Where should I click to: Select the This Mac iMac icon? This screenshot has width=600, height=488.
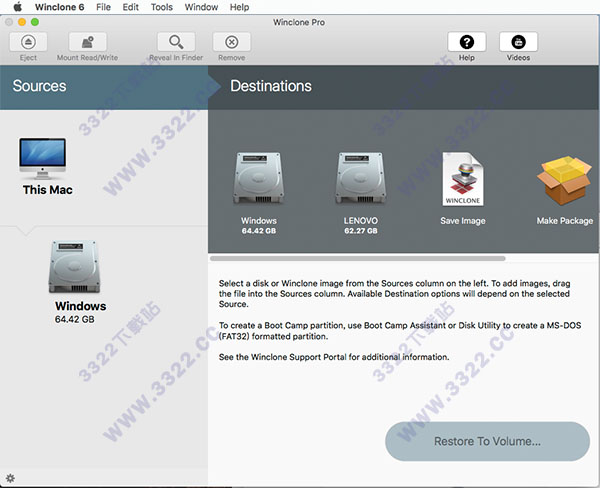pyautogui.click(x=42, y=158)
